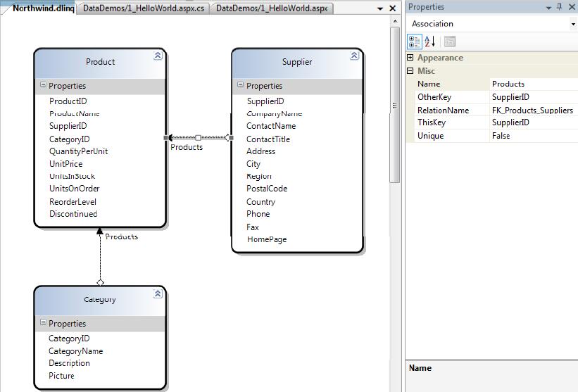Select PostalCode property
578x392 pixels.
267,189
